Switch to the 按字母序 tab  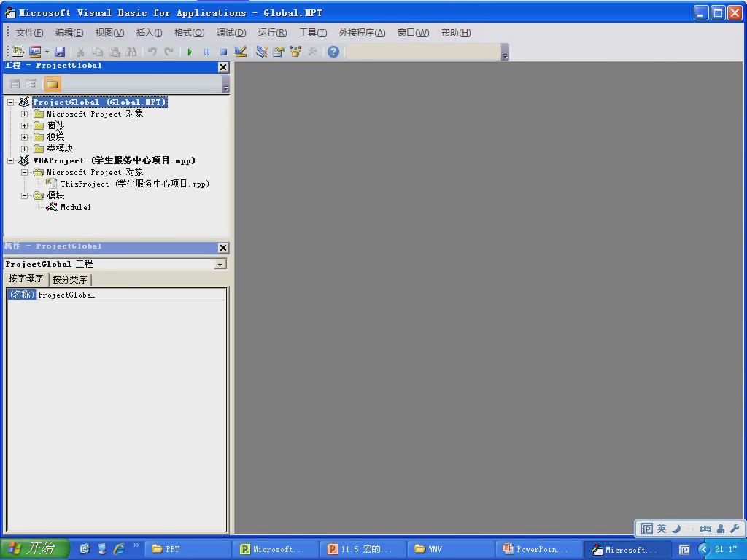click(x=26, y=279)
